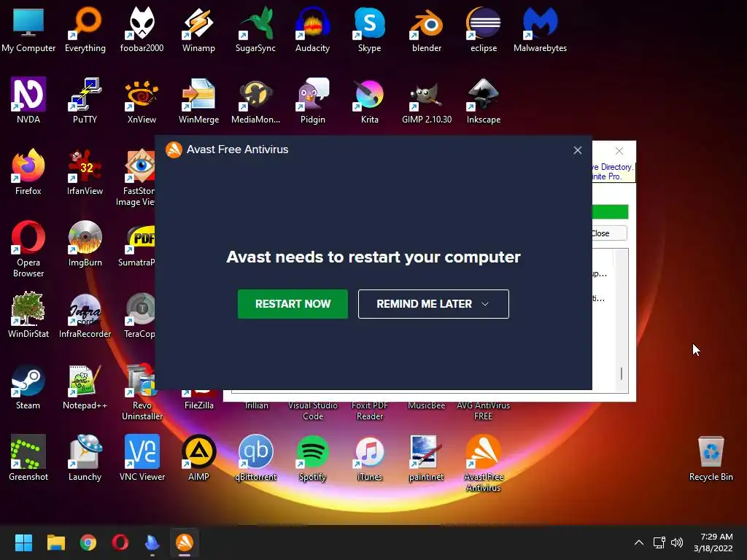Click the RESTART NOW button

(293, 304)
